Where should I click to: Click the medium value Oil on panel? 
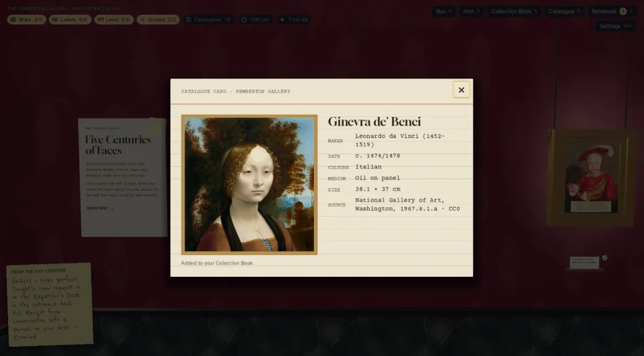point(378,178)
